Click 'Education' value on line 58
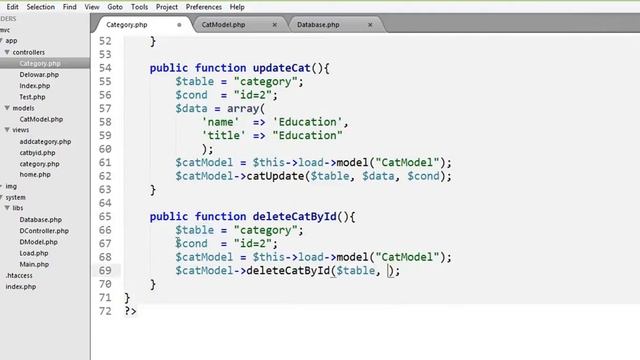Image resolution: width=640 pixels, height=360 pixels. (308, 122)
